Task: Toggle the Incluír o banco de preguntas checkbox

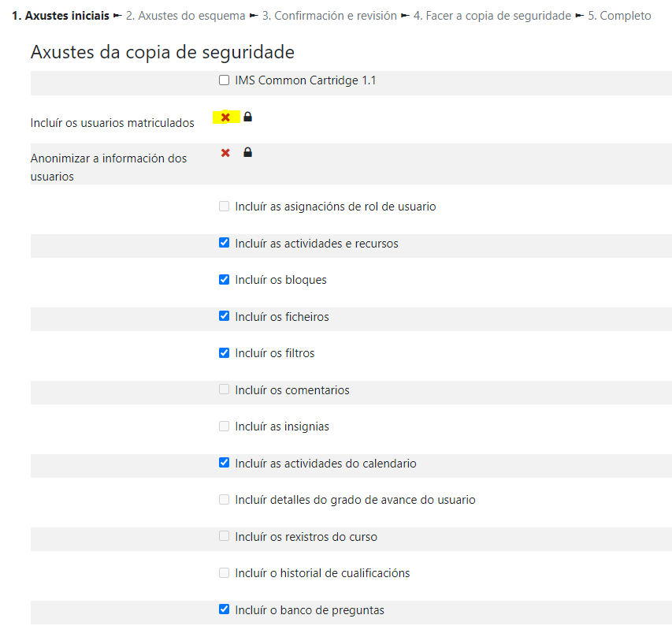Action: [225, 610]
